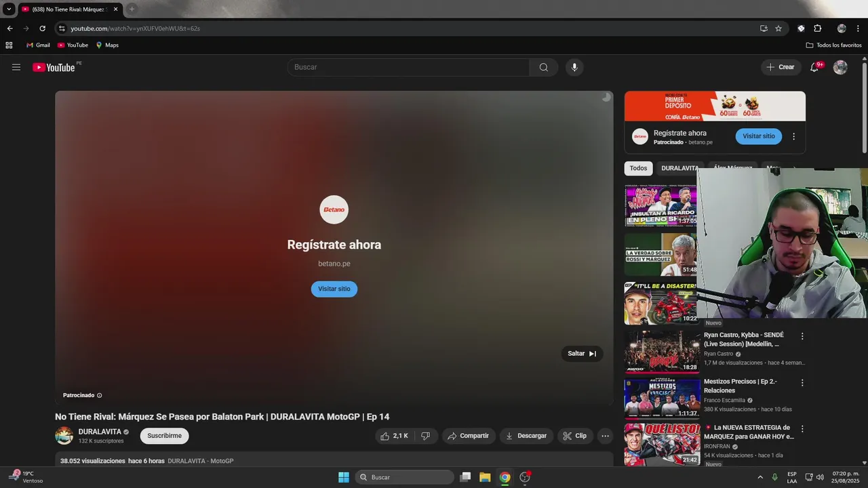Click the Windows taskbar Buscar box

pos(405,477)
